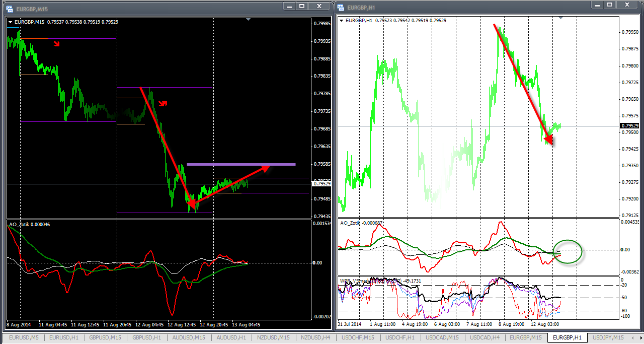
Task: Click the EURGBP,M15 window chart icon
Action: [x=9, y=9]
